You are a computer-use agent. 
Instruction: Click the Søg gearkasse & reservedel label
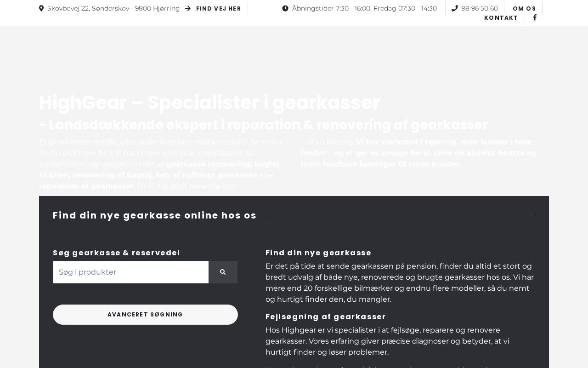tap(117, 253)
